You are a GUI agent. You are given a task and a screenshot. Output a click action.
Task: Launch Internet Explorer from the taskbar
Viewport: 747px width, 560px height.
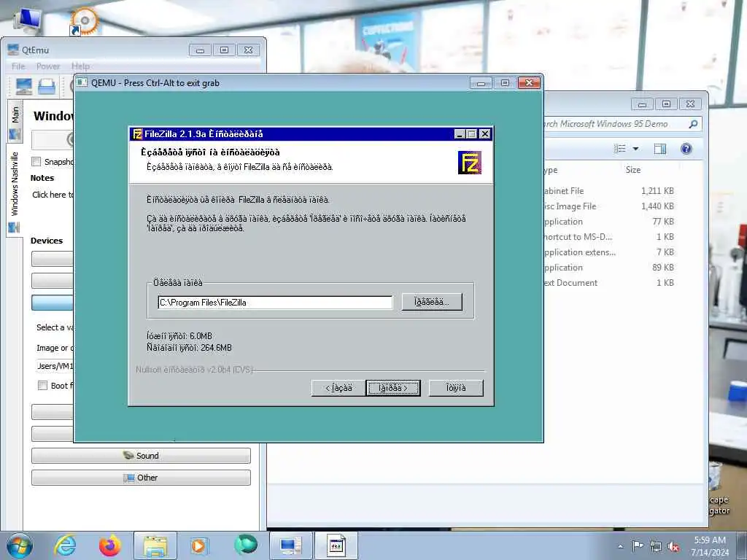(x=65, y=545)
